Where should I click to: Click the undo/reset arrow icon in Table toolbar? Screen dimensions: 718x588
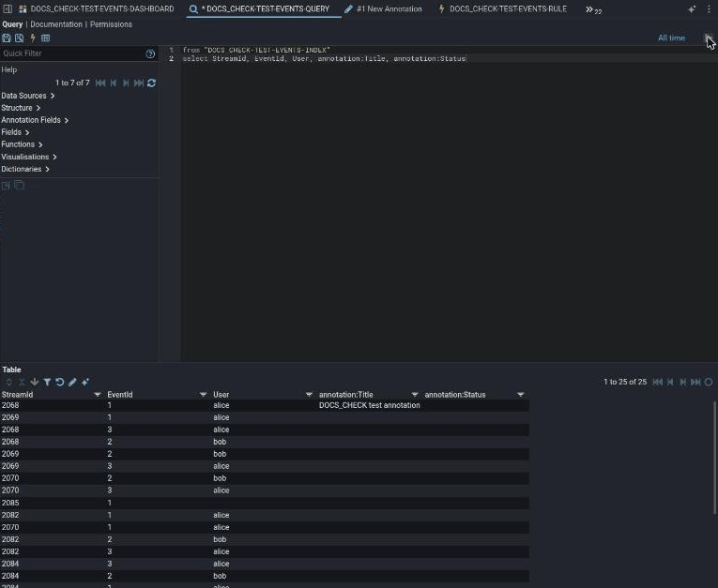tap(59, 382)
